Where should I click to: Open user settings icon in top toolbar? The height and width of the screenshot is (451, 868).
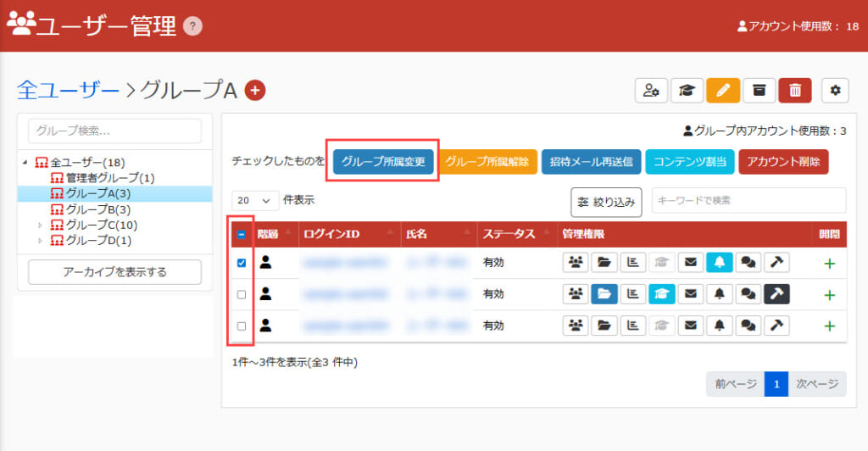click(651, 91)
